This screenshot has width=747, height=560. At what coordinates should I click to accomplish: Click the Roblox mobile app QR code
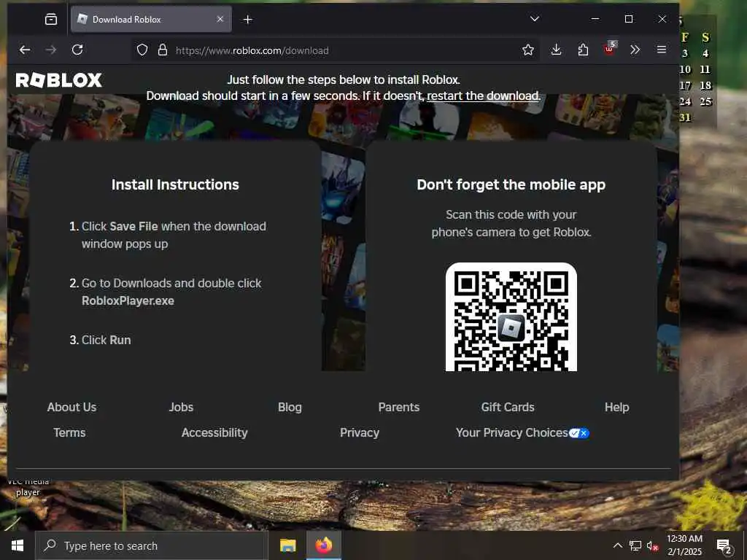pyautogui.click(x=511, y=317)
